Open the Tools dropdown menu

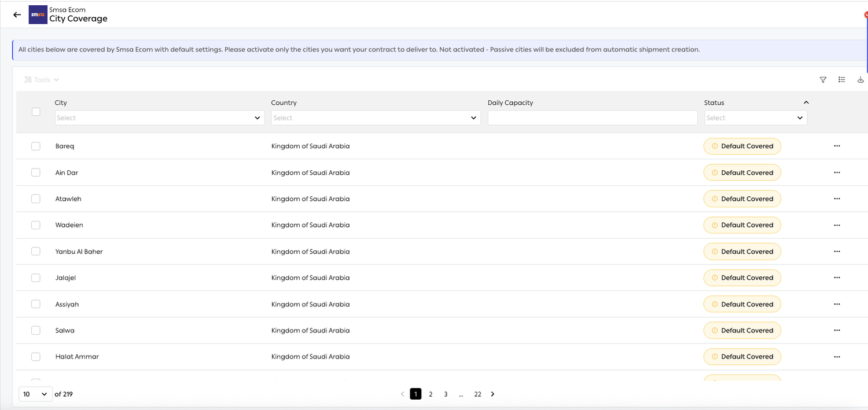[42, 80]
